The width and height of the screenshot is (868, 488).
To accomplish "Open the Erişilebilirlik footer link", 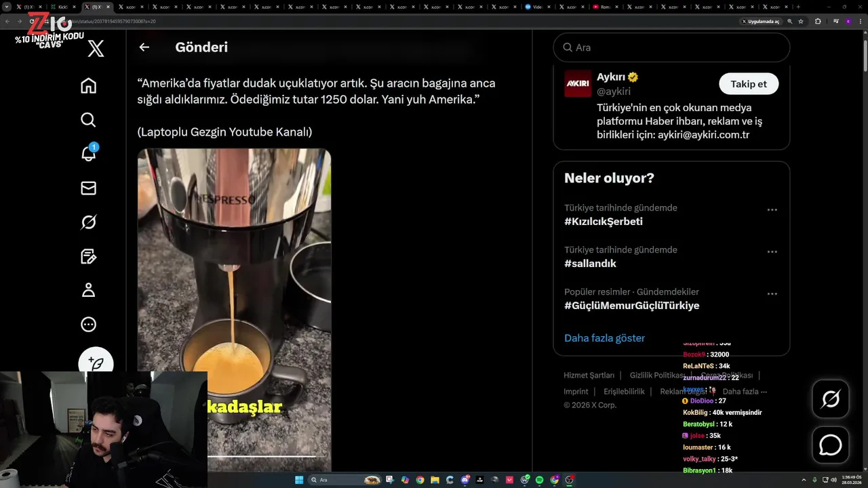I will (x=624, y=391).
